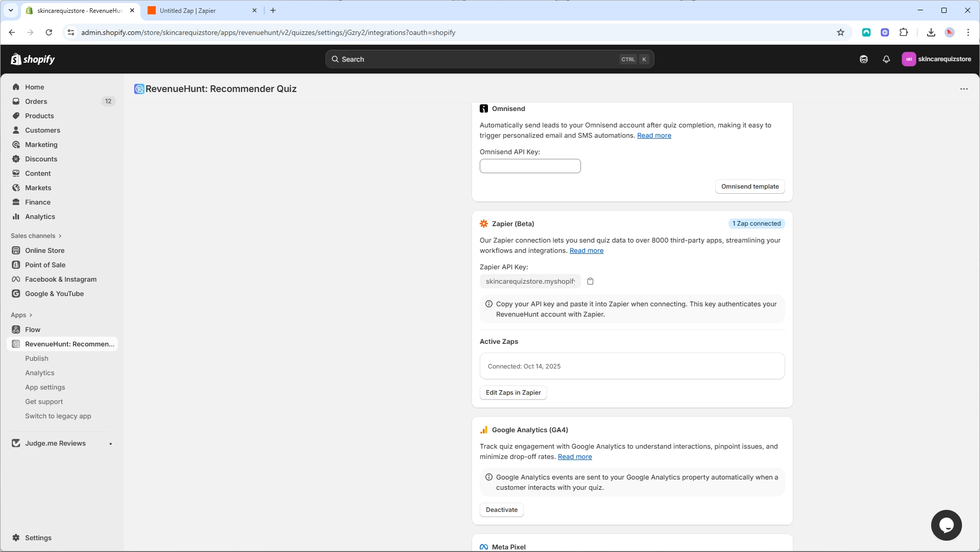Open Home from the sidebar

click(34, 87)
